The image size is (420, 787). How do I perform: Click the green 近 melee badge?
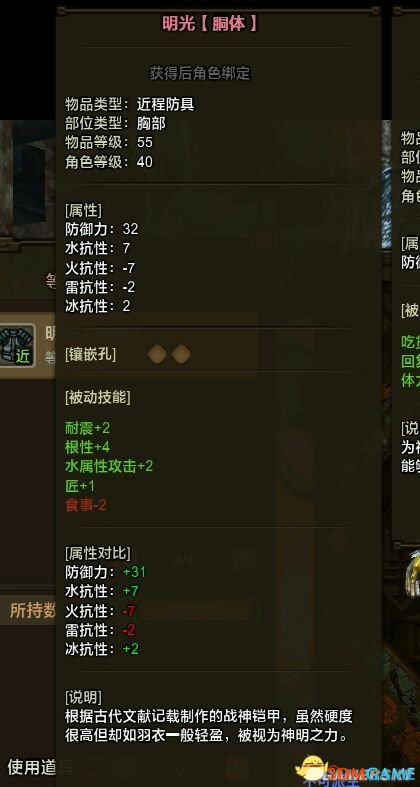coord(23,357)
